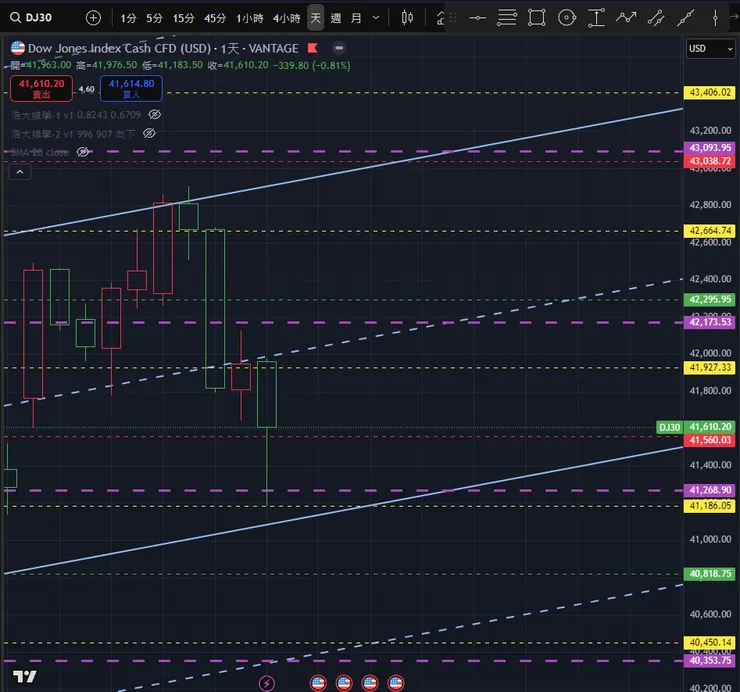The height and width of the screenshot is (692, 740).
Task: Switch to 5分 timeframe
Action: [x=154, y=18]
